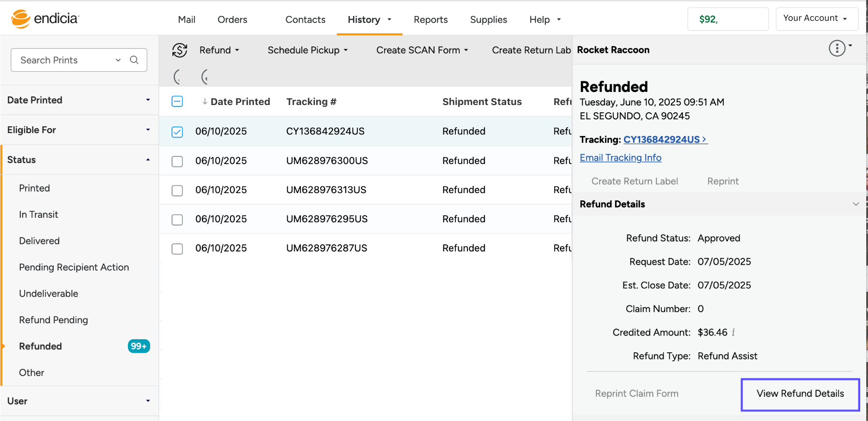Click into the Search Prints field
The height and width of the screenshot is (421, 868).
click(63, 60)
